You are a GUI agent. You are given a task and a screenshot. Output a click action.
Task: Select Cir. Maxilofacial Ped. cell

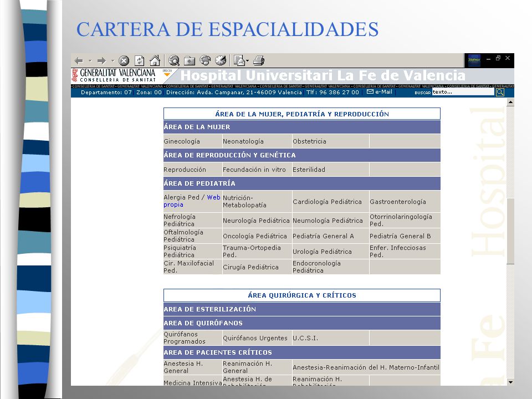click(192, 267)
